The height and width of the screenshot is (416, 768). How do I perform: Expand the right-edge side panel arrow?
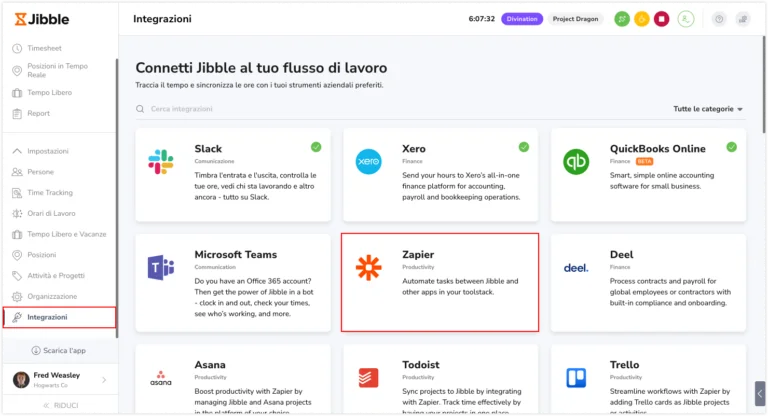(760, 393)
